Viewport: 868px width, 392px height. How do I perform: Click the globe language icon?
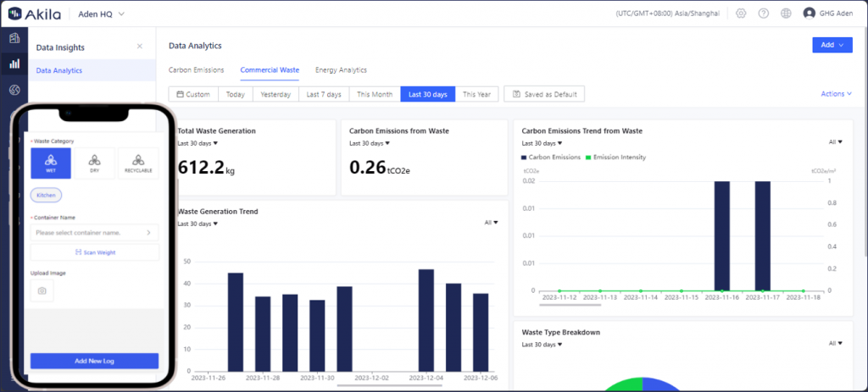tap(786, 14)
